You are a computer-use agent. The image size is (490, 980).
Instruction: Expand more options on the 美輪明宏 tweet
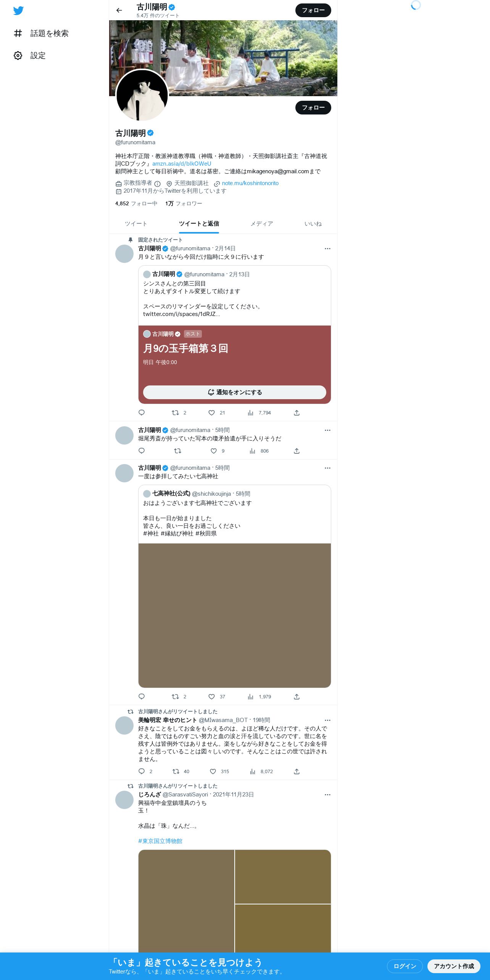point(327,720)
